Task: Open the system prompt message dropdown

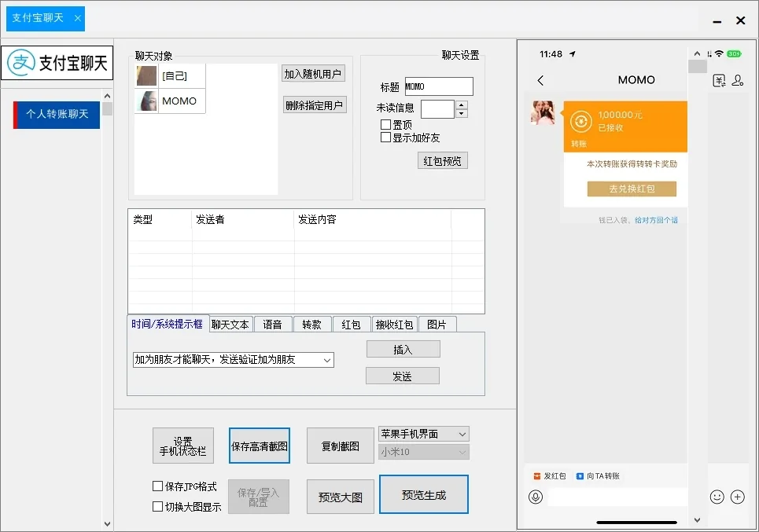Action: (x=234, y=360)
